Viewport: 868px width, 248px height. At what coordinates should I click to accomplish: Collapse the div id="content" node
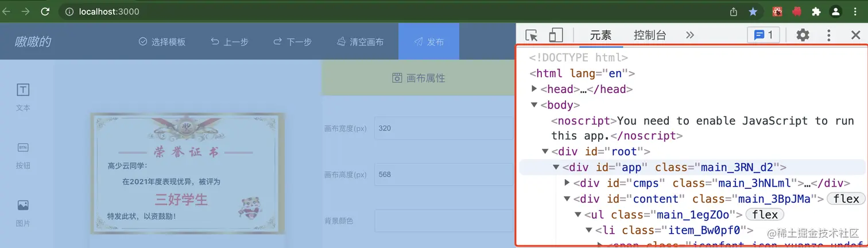pos(567,199)
